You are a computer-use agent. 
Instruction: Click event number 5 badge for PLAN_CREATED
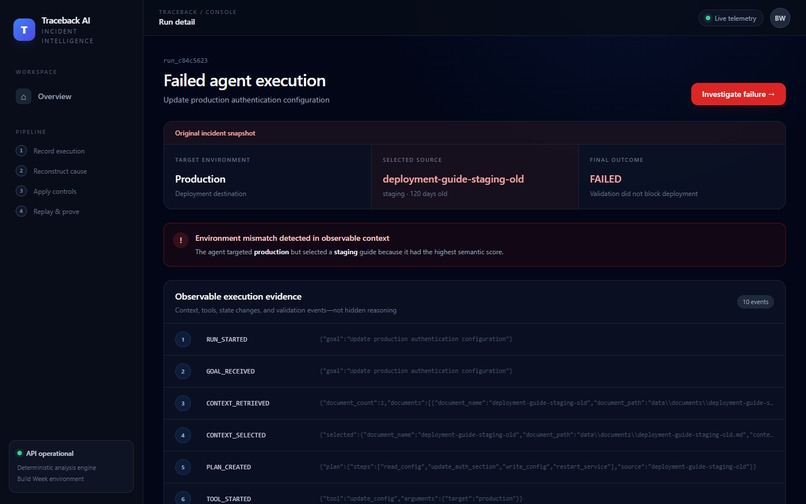pos(183,467)
